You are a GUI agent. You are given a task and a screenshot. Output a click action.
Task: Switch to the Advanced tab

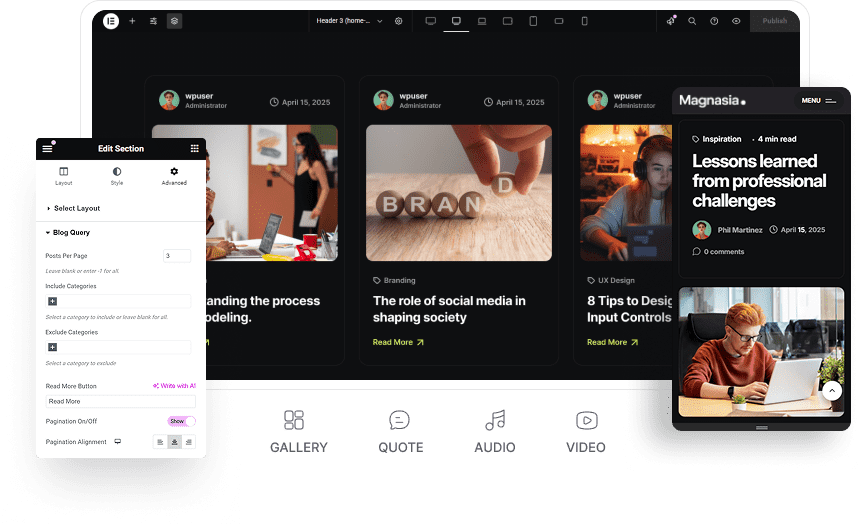(x=174, y=176)
